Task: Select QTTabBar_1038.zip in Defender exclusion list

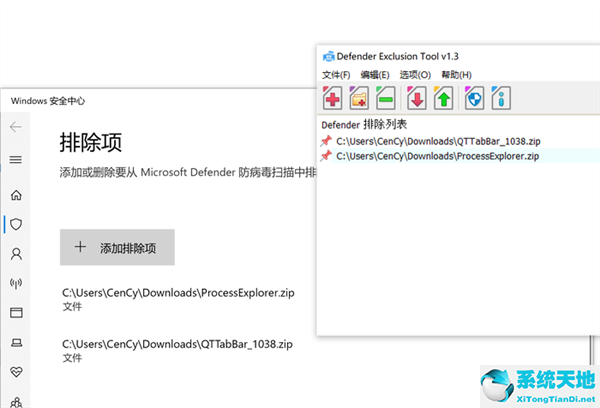Action: (438, 141)
